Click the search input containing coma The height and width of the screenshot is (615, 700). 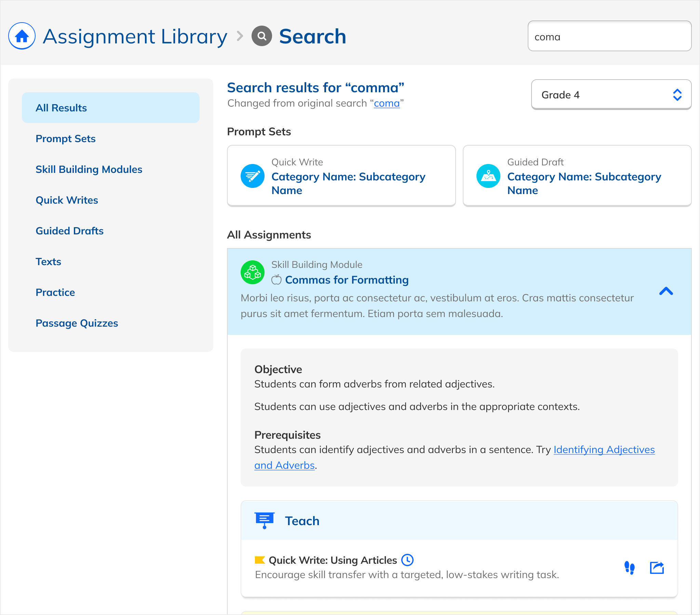coord(609,36)
